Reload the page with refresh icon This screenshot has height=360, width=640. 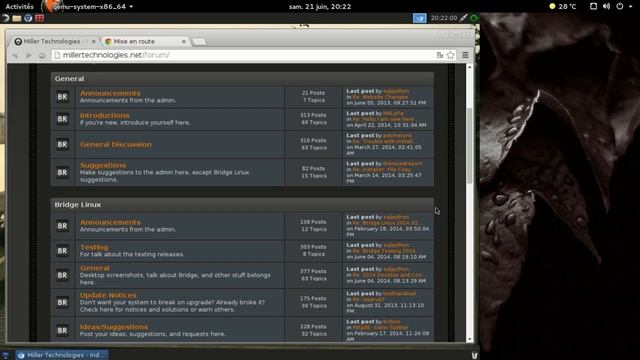[42, 55]
